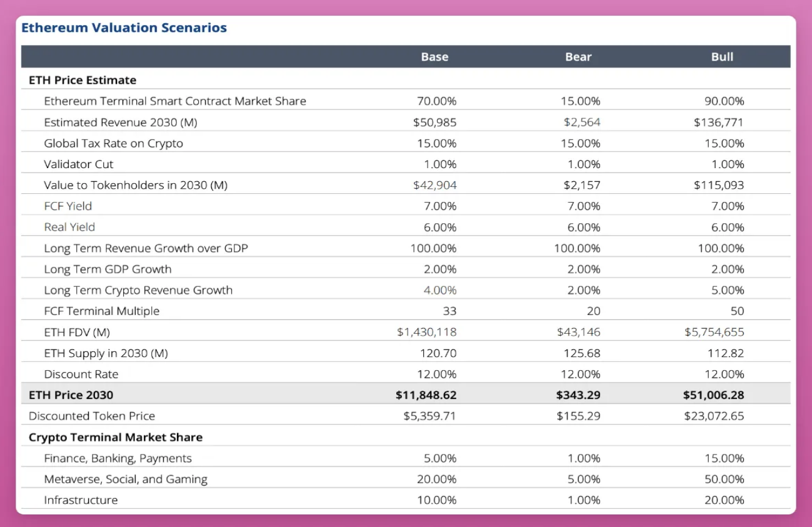This screenshot has height=527, width=812.
Task: Click the $11,848.62 base price
Action: click(426, 395)
